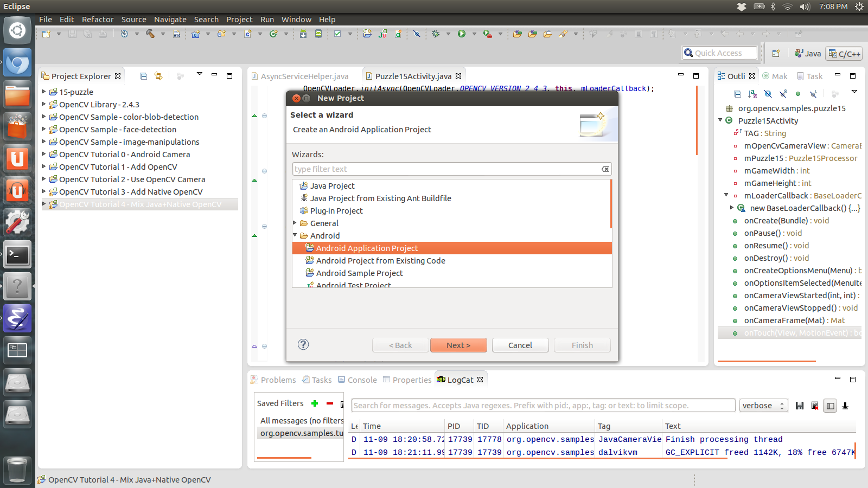Switch to the Java perspective
The width and height of the screenshot is (868, 488).
[x=808, y=54]
